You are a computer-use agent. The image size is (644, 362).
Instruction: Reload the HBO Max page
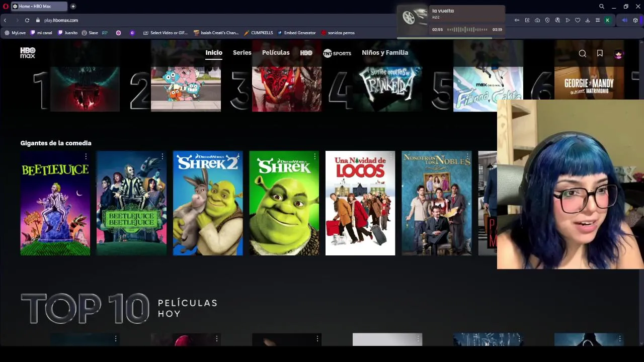[27, 20]
